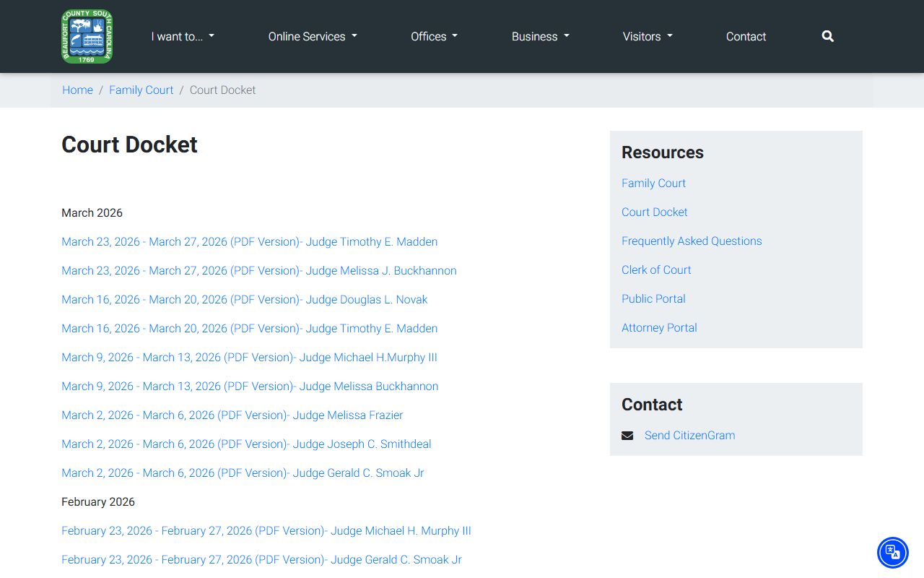Click the translate widget icon
The height and width of the screenshot is (578, 924).
pos(893,553)
